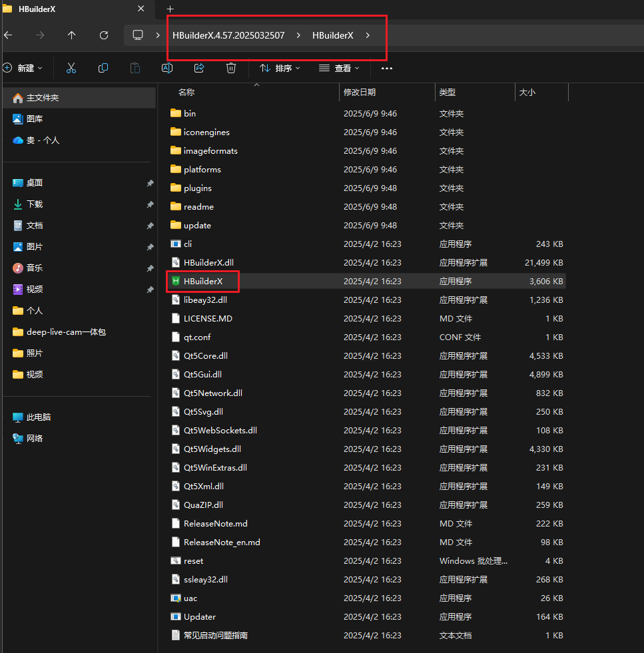Select the HBuilderX application file
The height and width of the screenshot is (653, 644).
coord(202,282)
